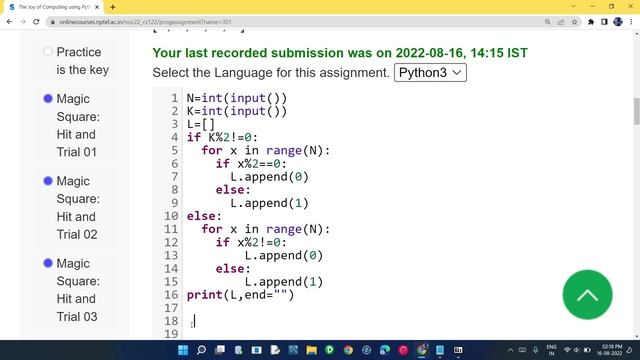Place cursor on code line 18
Viewport: 640px width, 360px height.
point(194,321)
